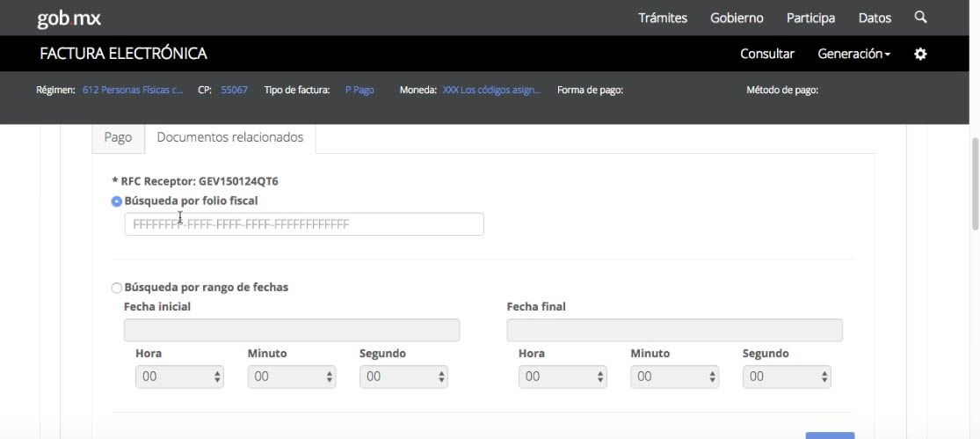980x439 pixels.
Task: Open the Gobierno link
Action: (x=737, y=18)
